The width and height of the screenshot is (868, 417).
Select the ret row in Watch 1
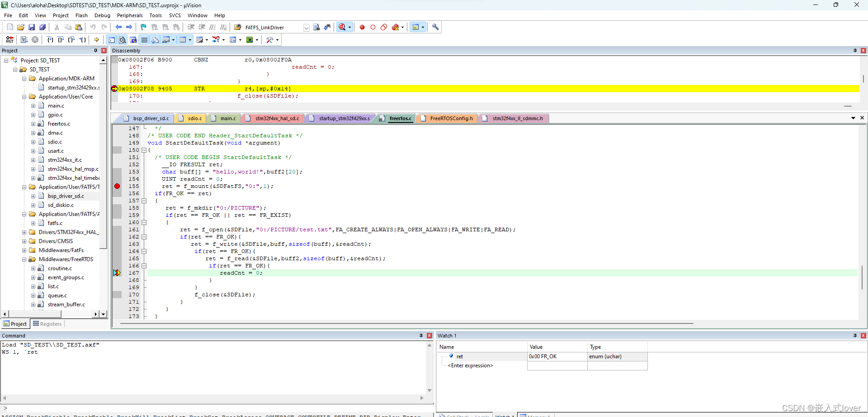(542, 356)
